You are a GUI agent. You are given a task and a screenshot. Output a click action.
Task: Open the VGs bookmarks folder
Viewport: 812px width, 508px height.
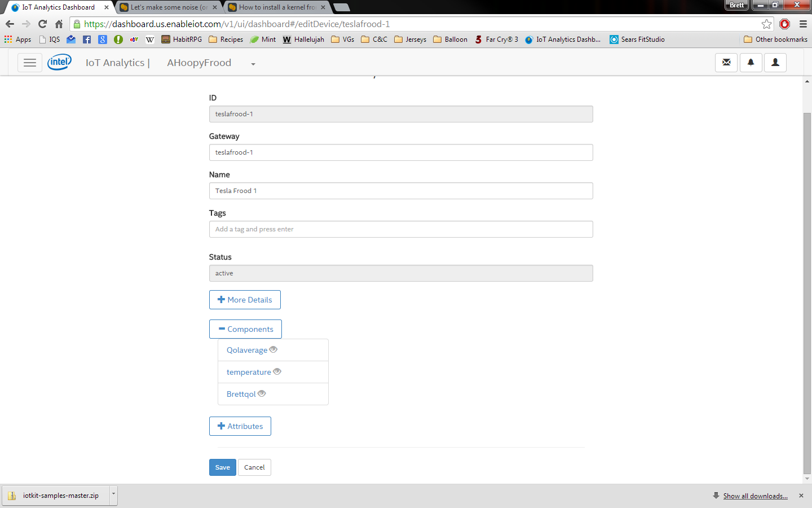(x=343, y=40)
